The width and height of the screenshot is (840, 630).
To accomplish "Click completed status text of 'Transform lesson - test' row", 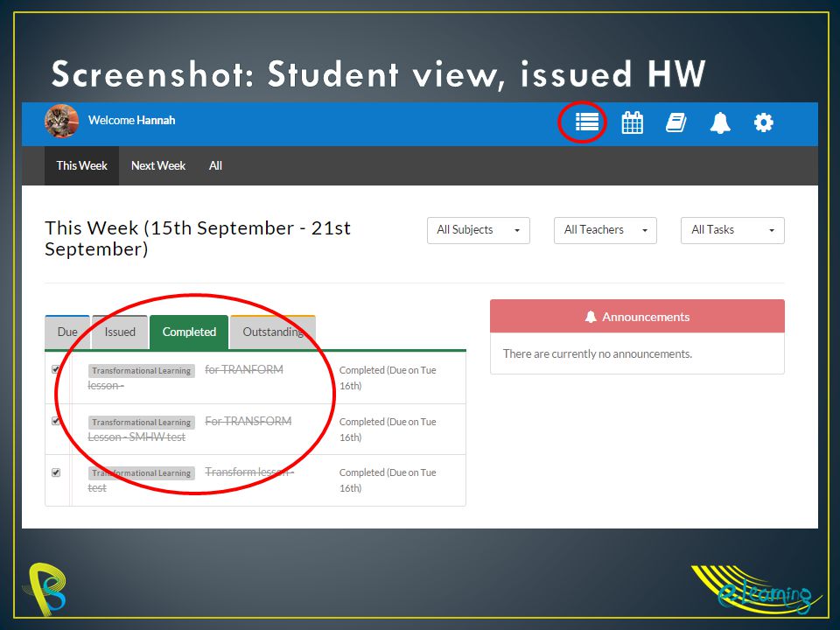I will coord(388,480).
